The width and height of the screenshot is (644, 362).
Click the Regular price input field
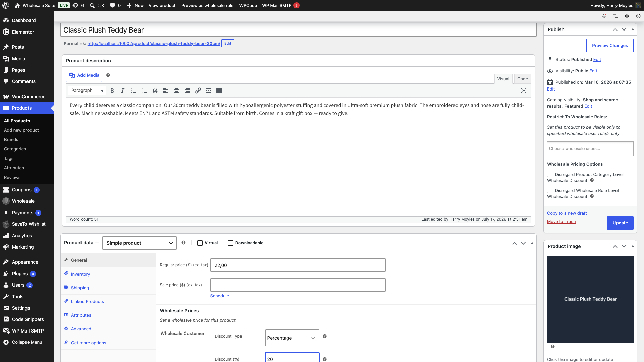coord(298,265)
